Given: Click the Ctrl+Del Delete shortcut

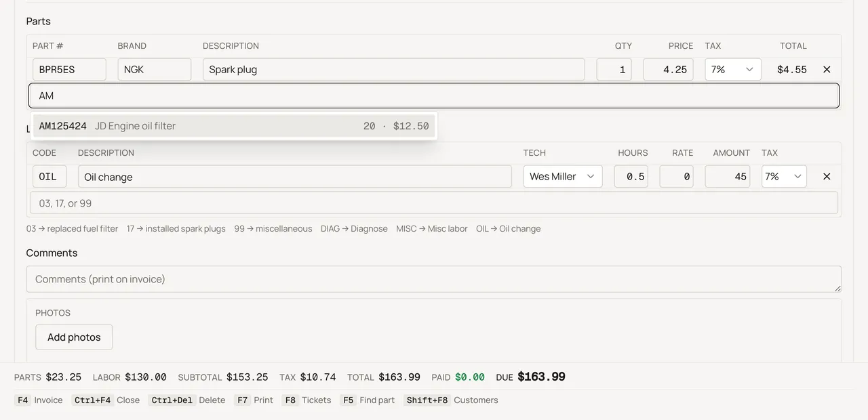Looking at the screenshot, I should coord(187,400).
